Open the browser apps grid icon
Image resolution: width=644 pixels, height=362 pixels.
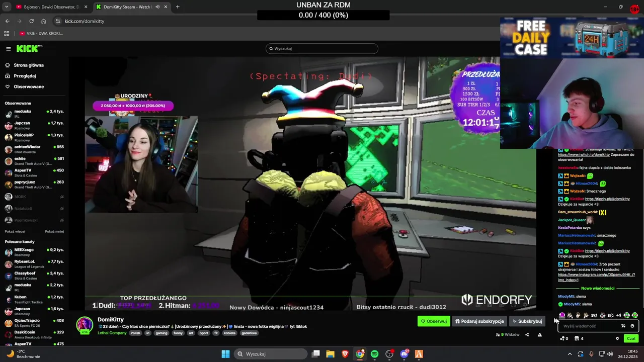tap(7, 33)
